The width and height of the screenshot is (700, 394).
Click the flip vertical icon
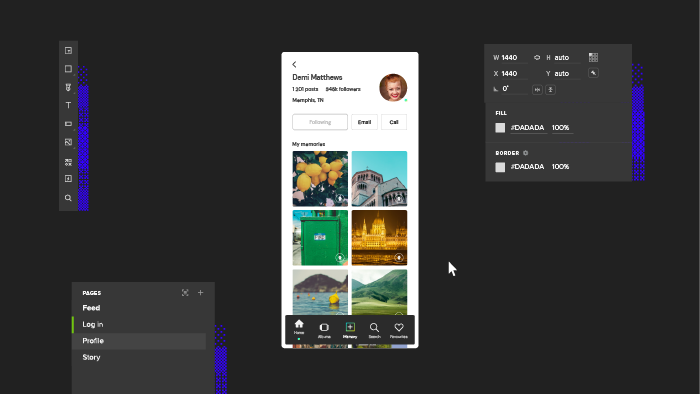pos(550,90)
